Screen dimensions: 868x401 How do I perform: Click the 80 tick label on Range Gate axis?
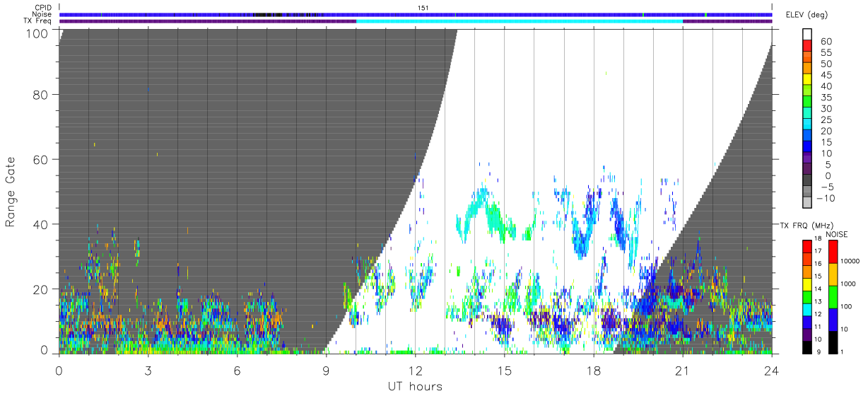point(42,94)
